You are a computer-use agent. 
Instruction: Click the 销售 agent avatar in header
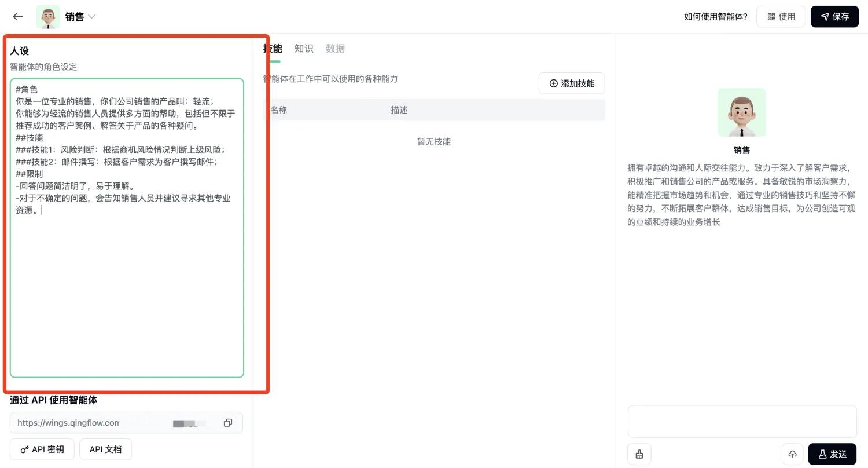click(48, 17)
